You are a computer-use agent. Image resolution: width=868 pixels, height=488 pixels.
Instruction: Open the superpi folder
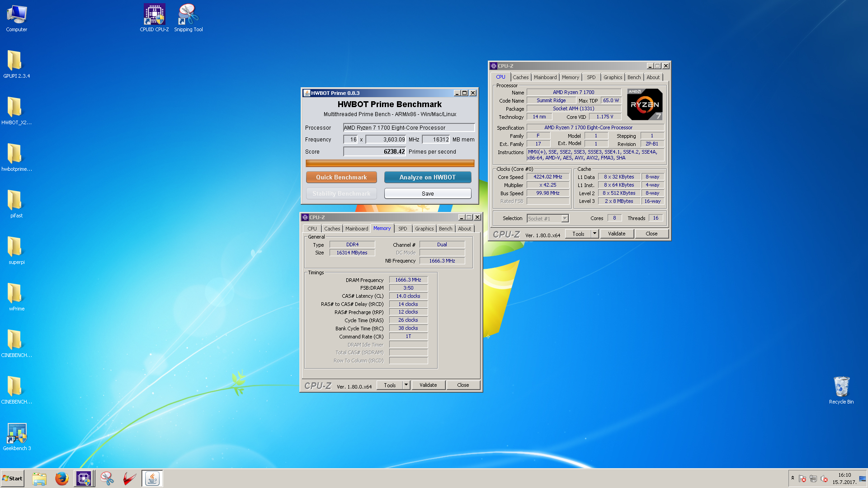click(x=17, y=250)
